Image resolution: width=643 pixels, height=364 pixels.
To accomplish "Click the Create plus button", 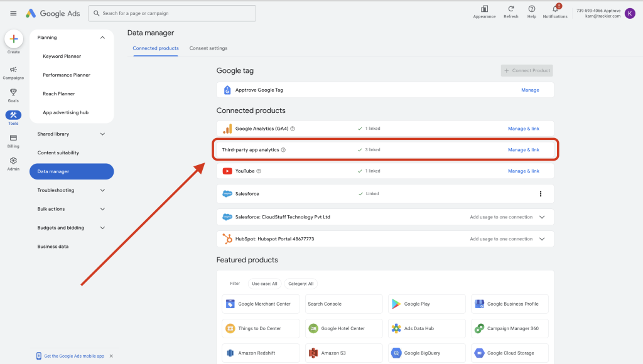I will (x=14, y=39).
